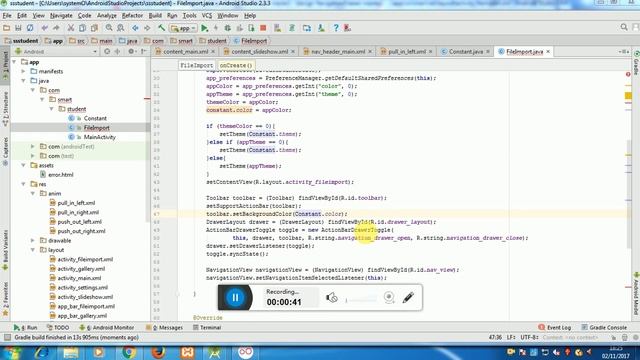
Task: Open the app run configuration dropdown
Action: [x=183, y=28]
